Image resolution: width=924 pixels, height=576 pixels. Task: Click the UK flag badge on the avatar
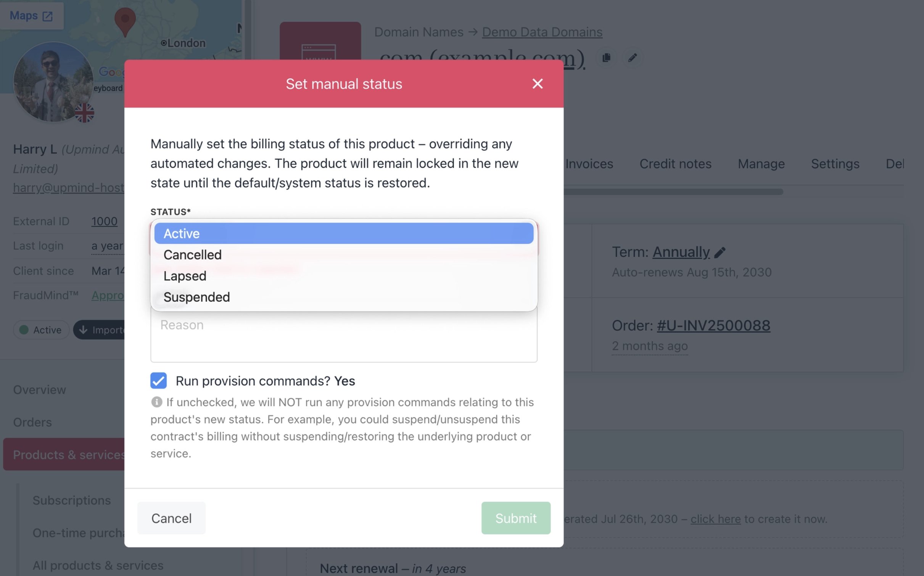click(x=84, y=113)
